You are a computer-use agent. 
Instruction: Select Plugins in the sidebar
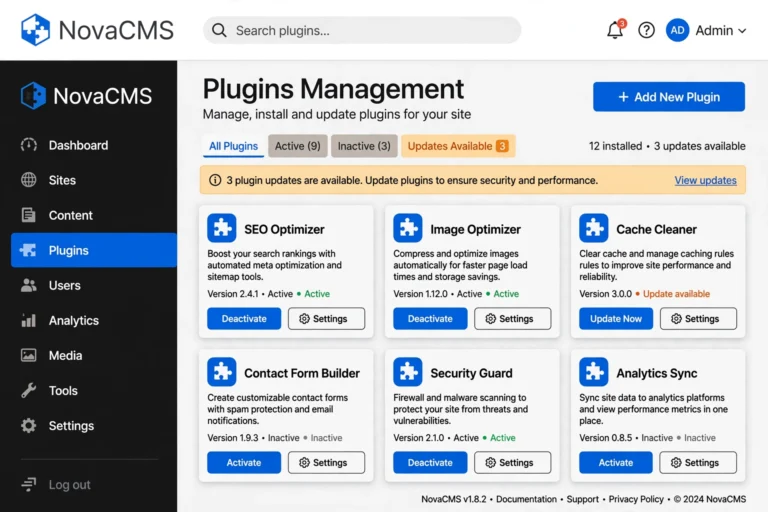pos(94,250)
